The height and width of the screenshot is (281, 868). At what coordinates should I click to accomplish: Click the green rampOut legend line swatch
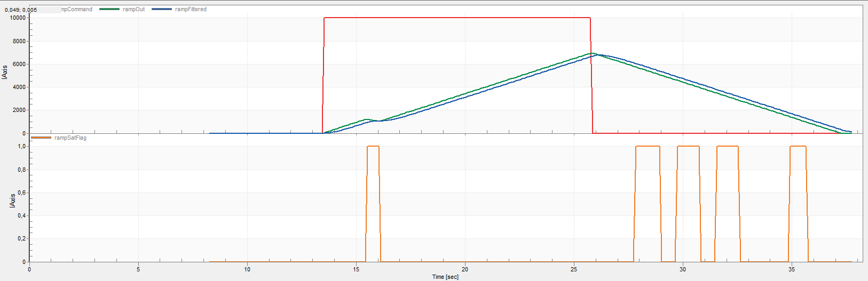click(109, 9)
